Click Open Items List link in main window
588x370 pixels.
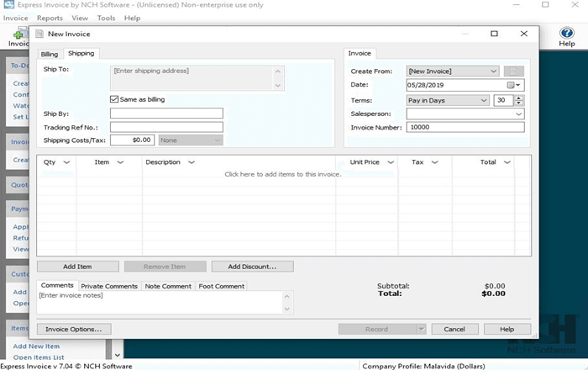[x=39, y=357]
